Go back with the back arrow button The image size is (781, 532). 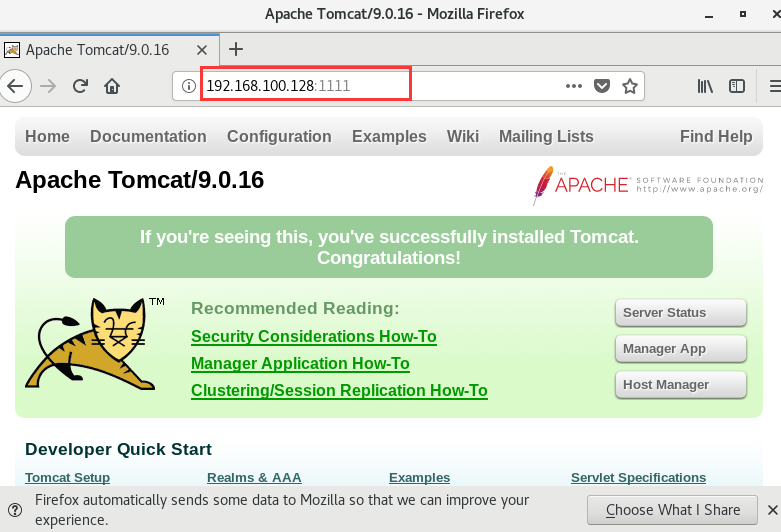[15, 86]
